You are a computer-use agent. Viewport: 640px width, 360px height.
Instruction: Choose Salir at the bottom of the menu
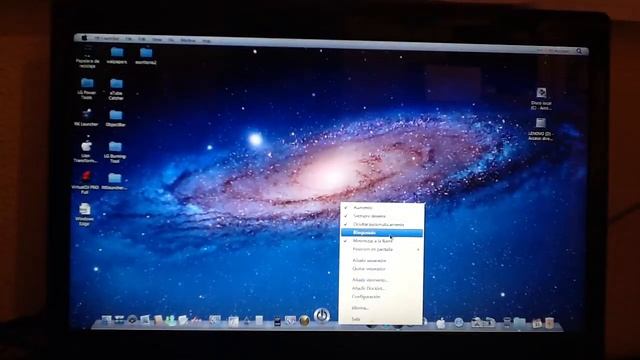point(356,319)
